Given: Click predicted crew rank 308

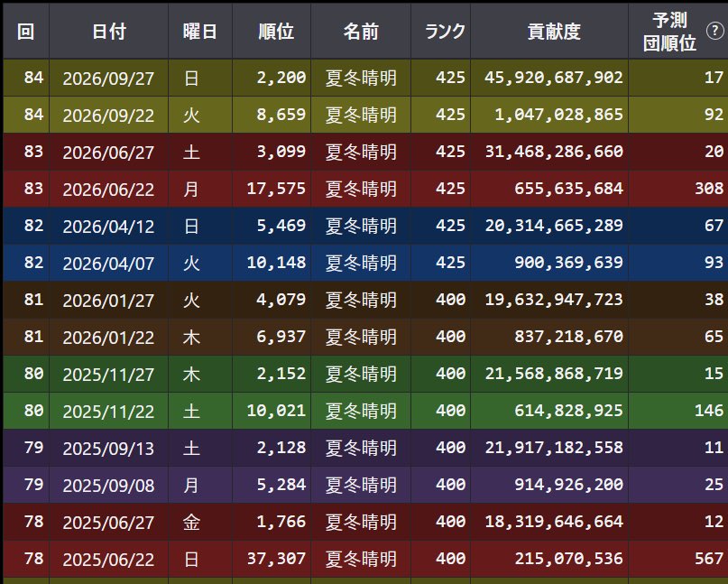Looking at the screenshot, I should pyautogui.click(x=709, y=188).
